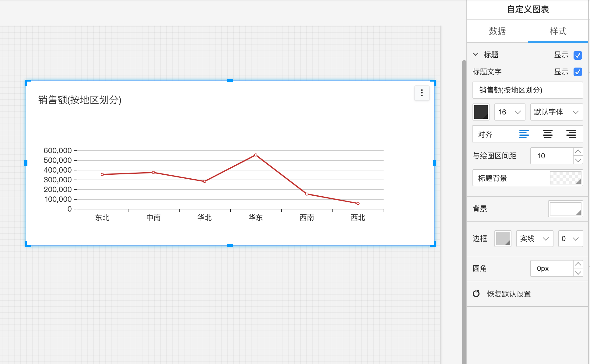Click the chart's three-dot more options icon
This screenshot has height=364, width=590.
tap(422, 93)
